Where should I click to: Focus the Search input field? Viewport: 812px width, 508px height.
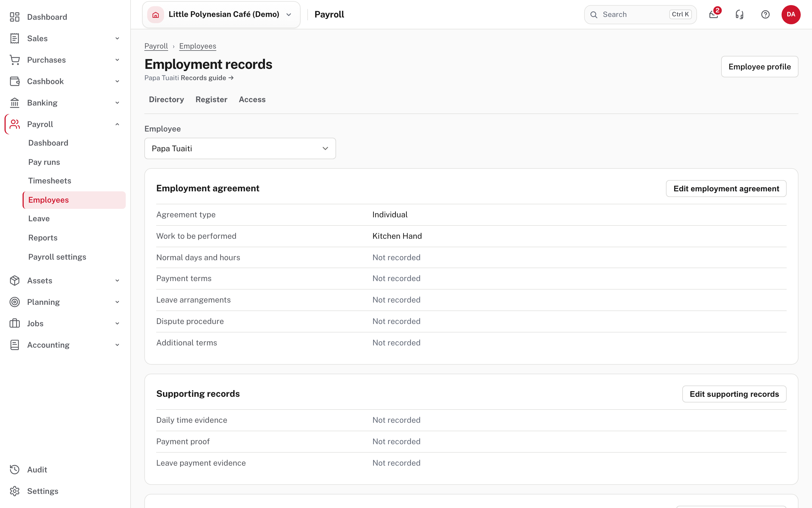(640, 14)
